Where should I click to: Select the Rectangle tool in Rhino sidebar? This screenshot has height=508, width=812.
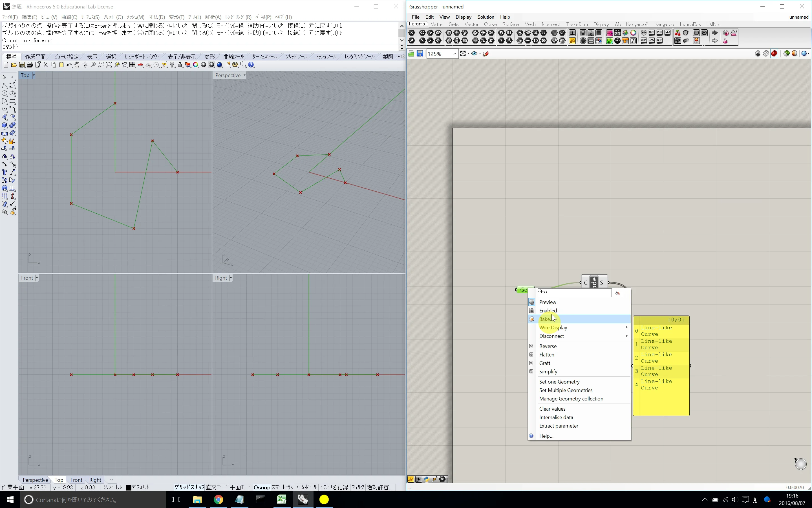click(x=13, y=102)
